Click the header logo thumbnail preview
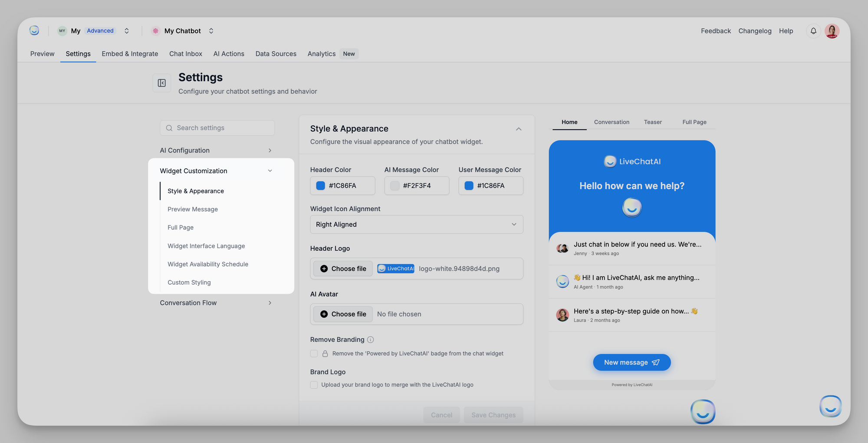 pos(396,269)
